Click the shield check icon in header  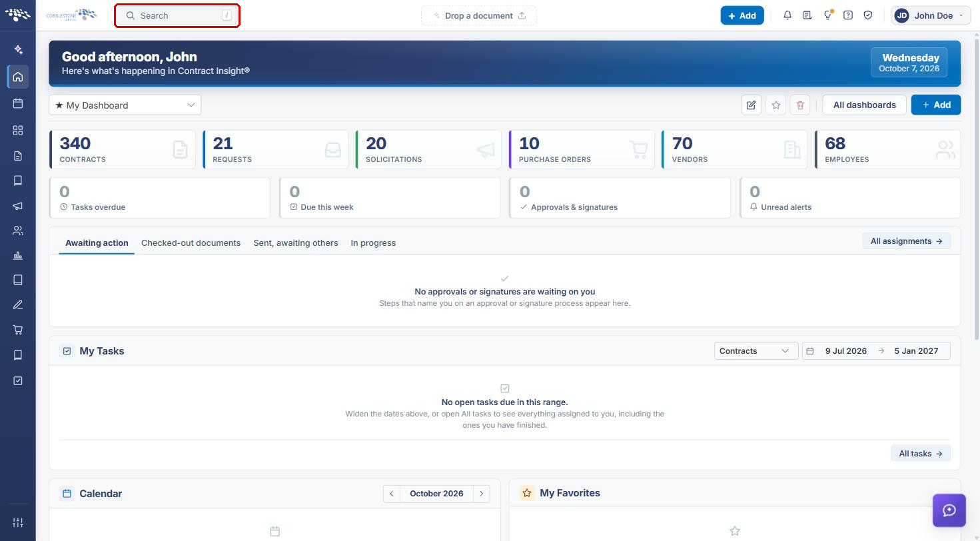[868, 15]
